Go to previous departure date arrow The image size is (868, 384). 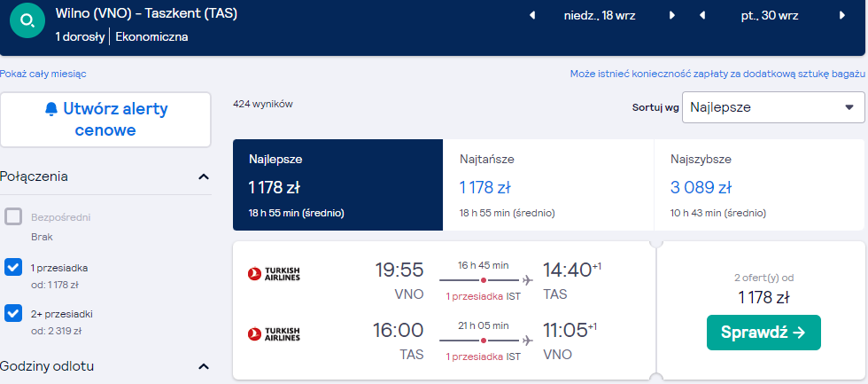(x=532, y=15)
